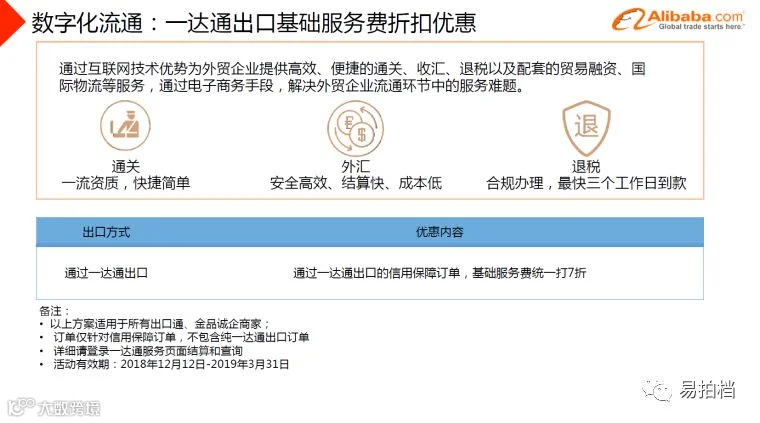Click the note 订单仅针对信用保障订单
Screen dimensions: 760x423
click(181, 337)
